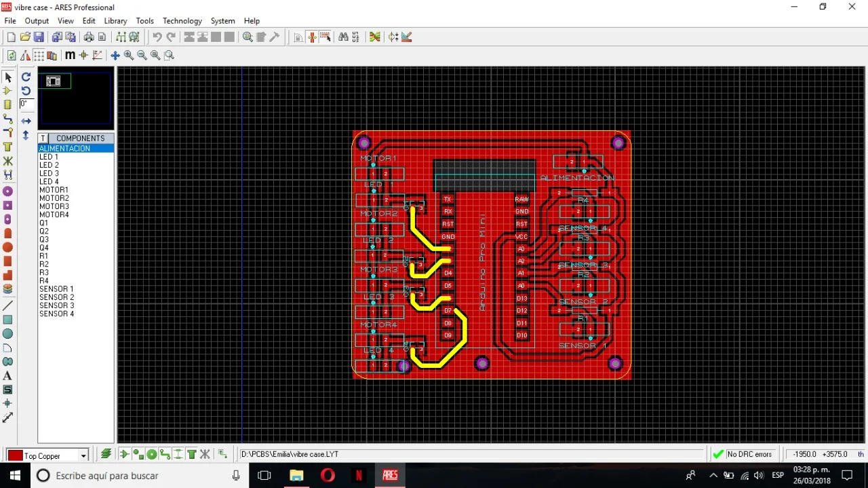Open File Explorer from the taskbar
The image size is (868, 488).
point(296,475)
